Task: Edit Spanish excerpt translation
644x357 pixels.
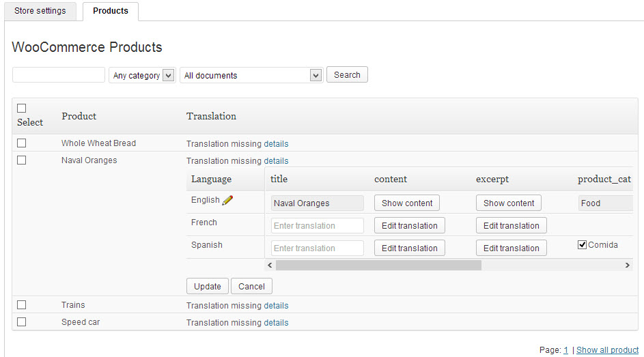Action: (x=512, y=248)
